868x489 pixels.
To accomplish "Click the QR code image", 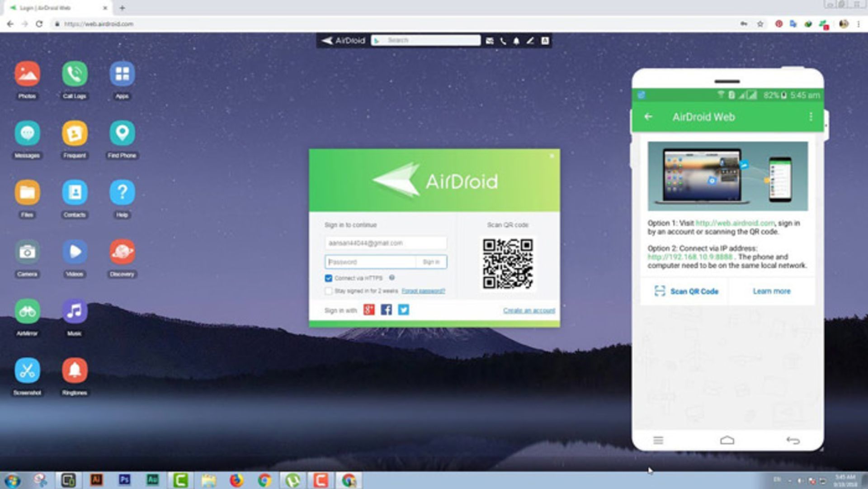I will [508, 264].
